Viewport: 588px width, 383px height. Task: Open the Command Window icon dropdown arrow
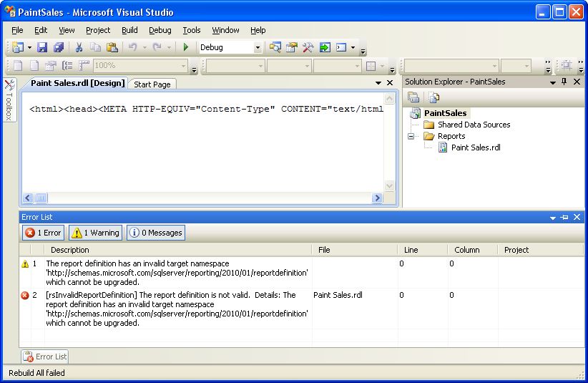pos(353,47)
